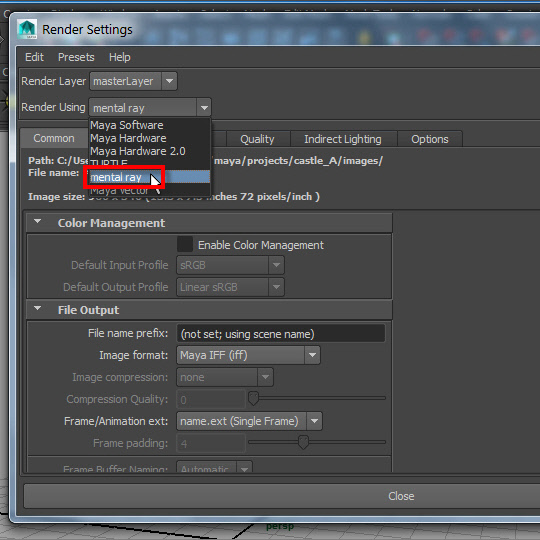Click the Close button
Screen dimensions: 540x540
point(282,496)
